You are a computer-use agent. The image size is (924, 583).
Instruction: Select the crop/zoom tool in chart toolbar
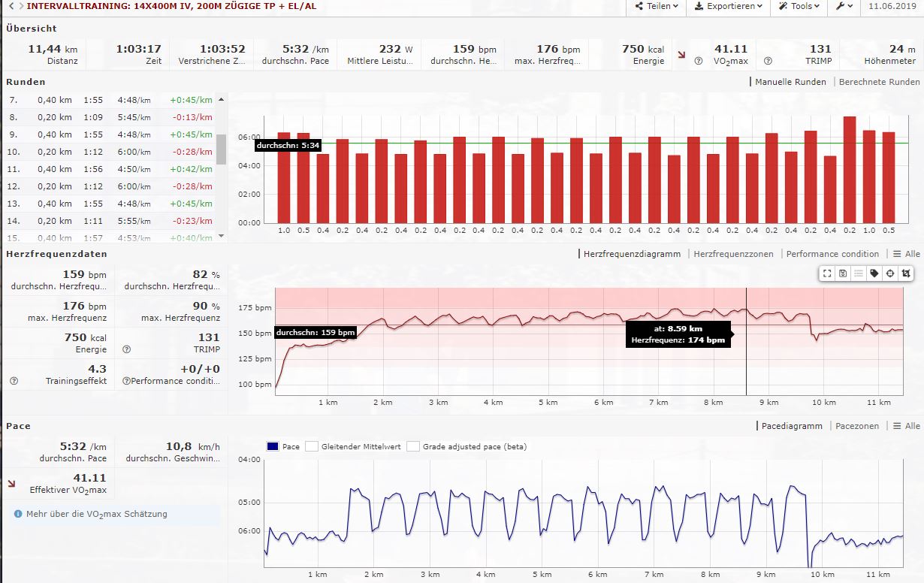906,273
